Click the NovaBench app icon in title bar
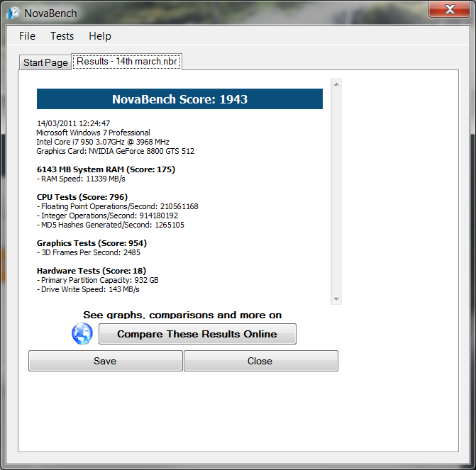 (13, 13)
